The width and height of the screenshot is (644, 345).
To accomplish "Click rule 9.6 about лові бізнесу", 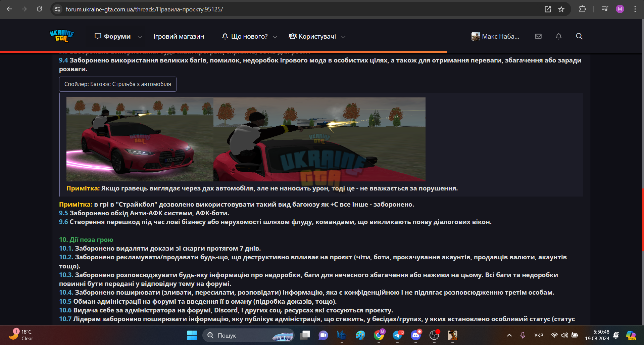I will [x=275, y=222].
